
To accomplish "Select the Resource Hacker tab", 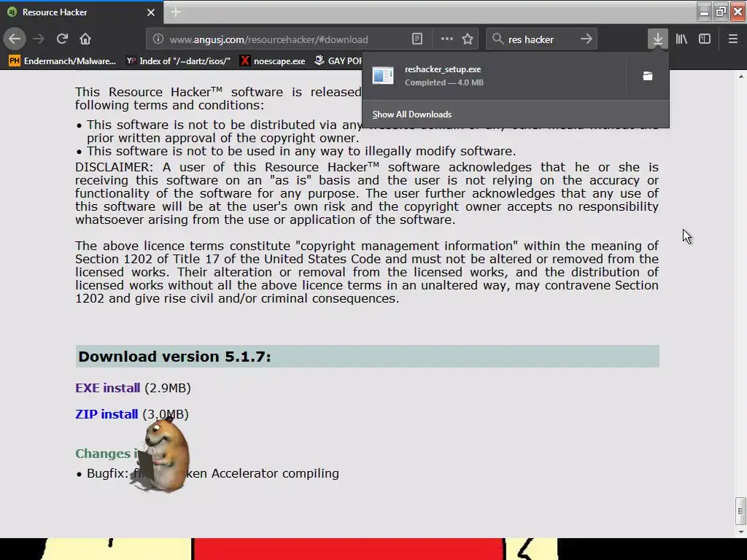I will [82, 12].
